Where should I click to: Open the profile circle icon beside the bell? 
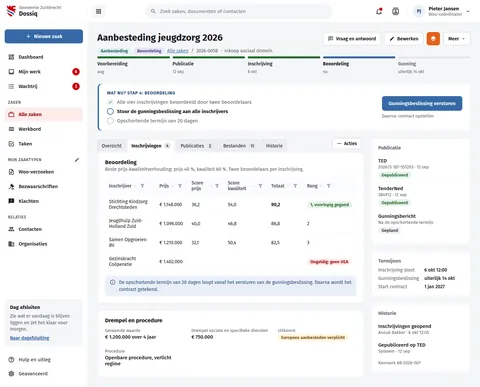tap(395, 11)
